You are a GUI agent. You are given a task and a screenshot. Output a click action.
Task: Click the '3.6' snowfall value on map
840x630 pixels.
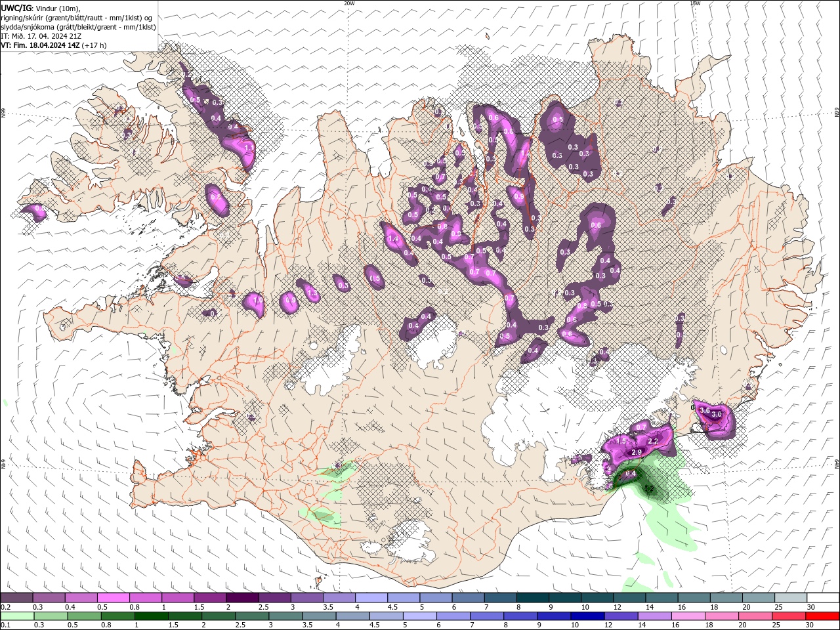point(705,410)
